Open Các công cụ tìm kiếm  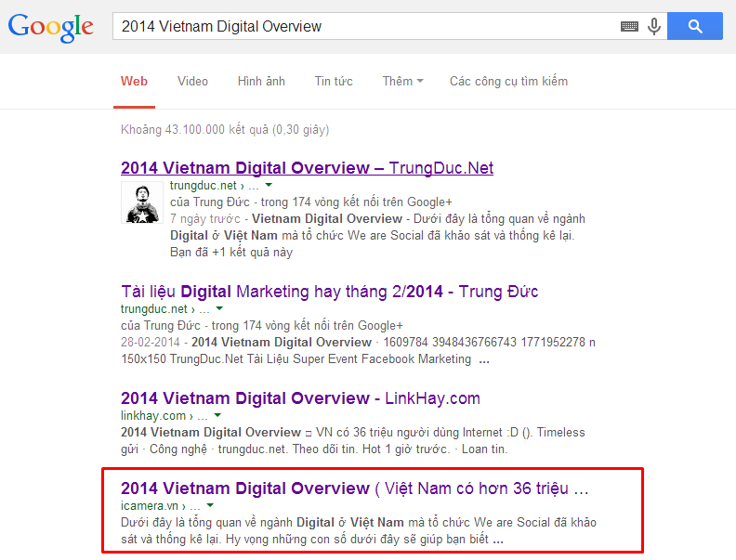(508, 81)
